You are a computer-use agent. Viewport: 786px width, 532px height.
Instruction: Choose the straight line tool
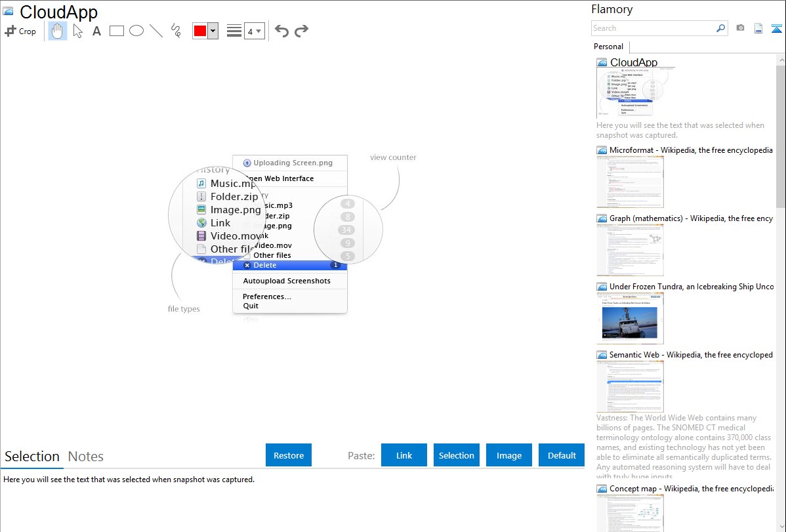click(x=156, y=31)
